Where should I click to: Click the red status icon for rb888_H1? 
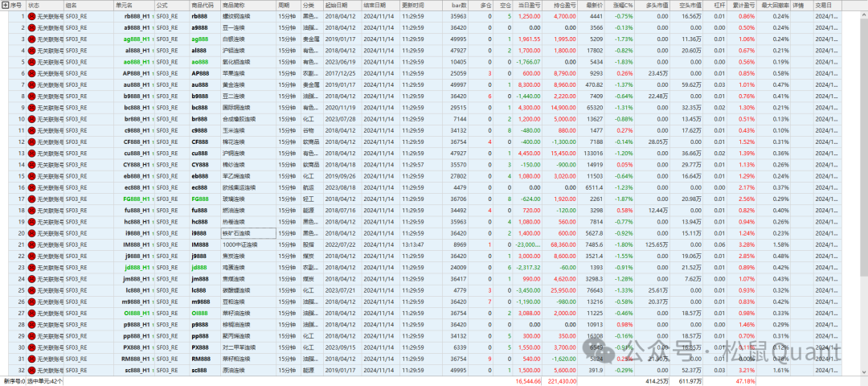click(x=31, y=16)
